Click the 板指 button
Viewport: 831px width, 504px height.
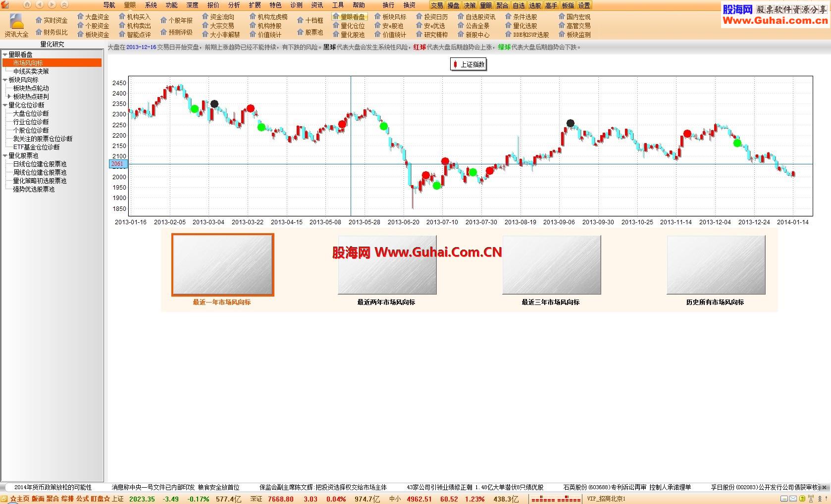568,5
